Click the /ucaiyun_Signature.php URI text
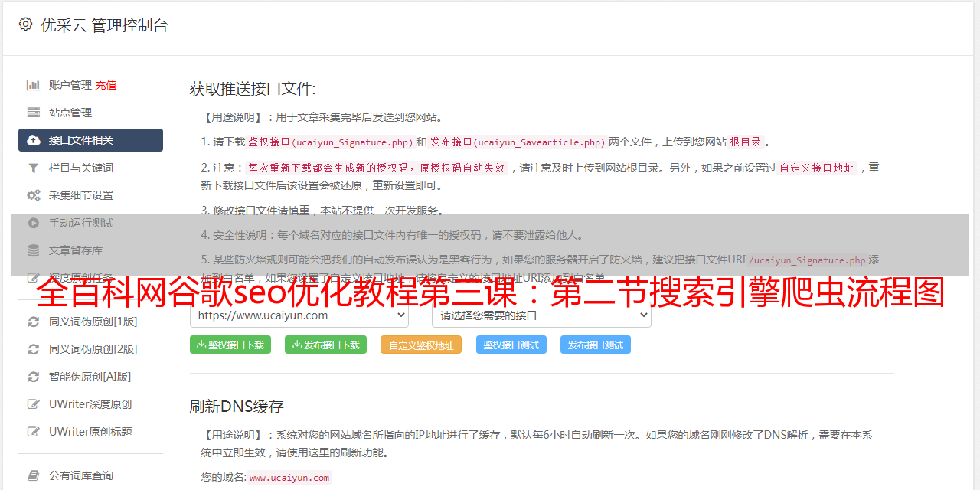 point(807,260)
